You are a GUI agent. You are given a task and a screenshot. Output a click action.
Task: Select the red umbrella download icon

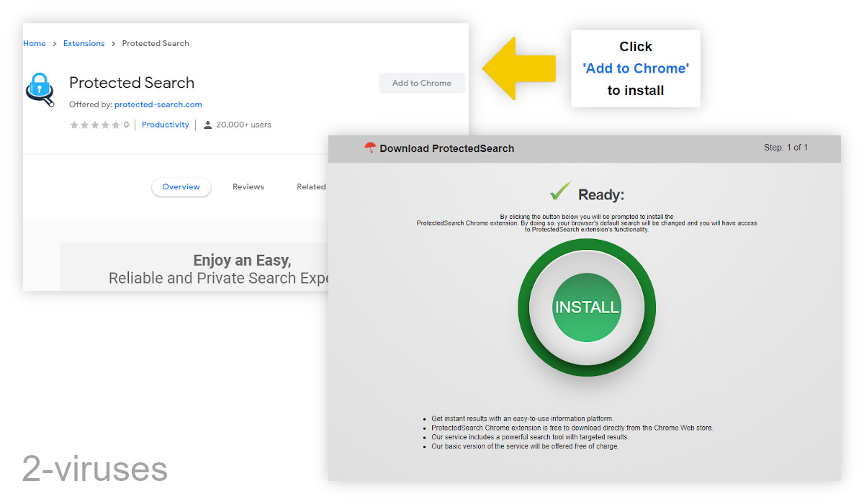[x=370, y=148]
